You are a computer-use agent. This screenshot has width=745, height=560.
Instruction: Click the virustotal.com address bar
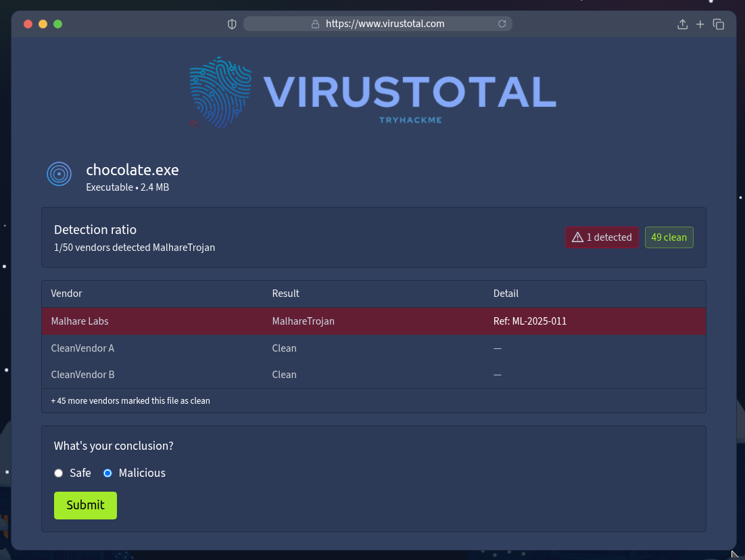385,24
